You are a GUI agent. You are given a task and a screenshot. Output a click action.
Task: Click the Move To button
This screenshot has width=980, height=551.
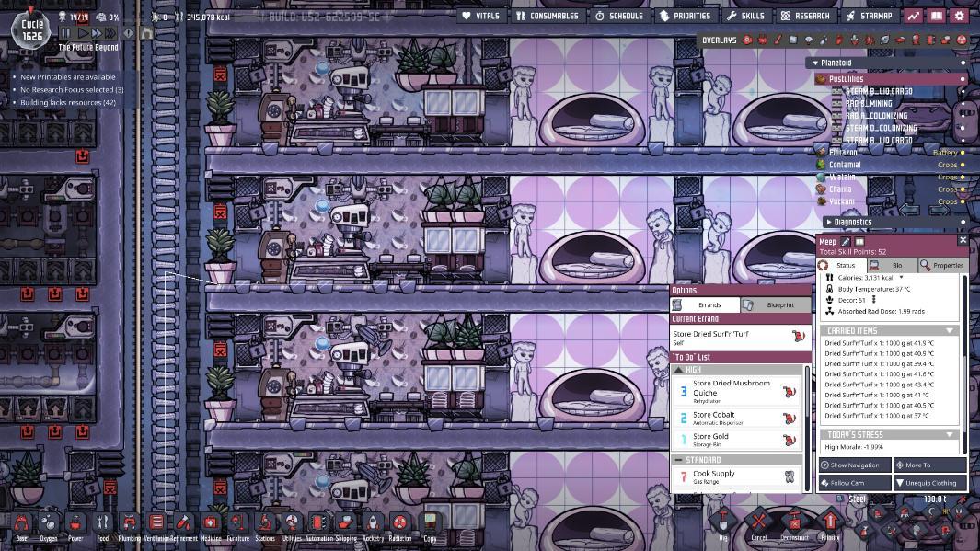[x=930, y=465]
